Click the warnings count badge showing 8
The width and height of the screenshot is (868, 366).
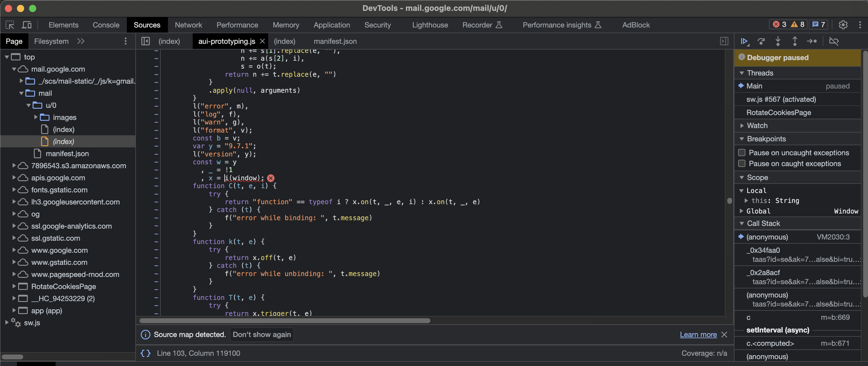pyautogui.click(x=798, y=24)
